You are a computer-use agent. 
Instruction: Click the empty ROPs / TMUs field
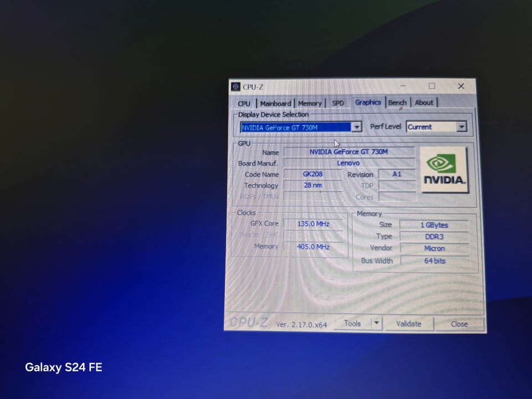pyautogui.click(x=313, y=196)
